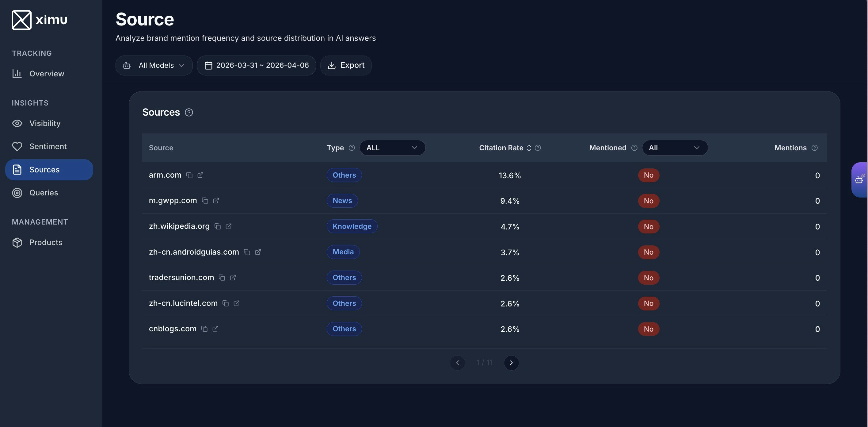Copy the arm.com source domain
868x427 pixels.
coord(189,175)
